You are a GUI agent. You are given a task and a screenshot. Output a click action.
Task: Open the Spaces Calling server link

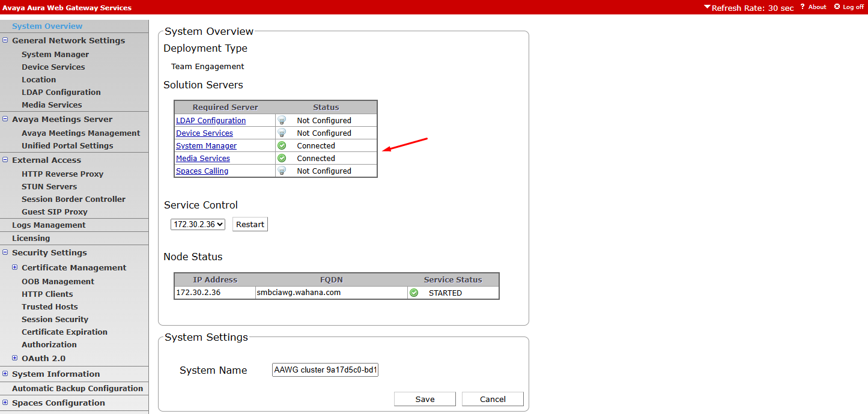202,171
